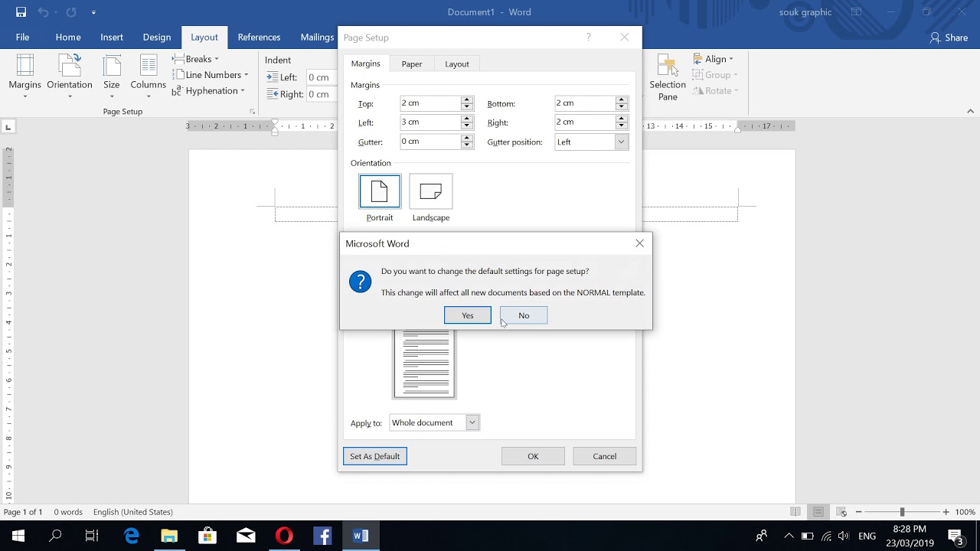Open the Facebook app on the taskbar
Screen dimensions: 980x551
click(x=322, y=536)
